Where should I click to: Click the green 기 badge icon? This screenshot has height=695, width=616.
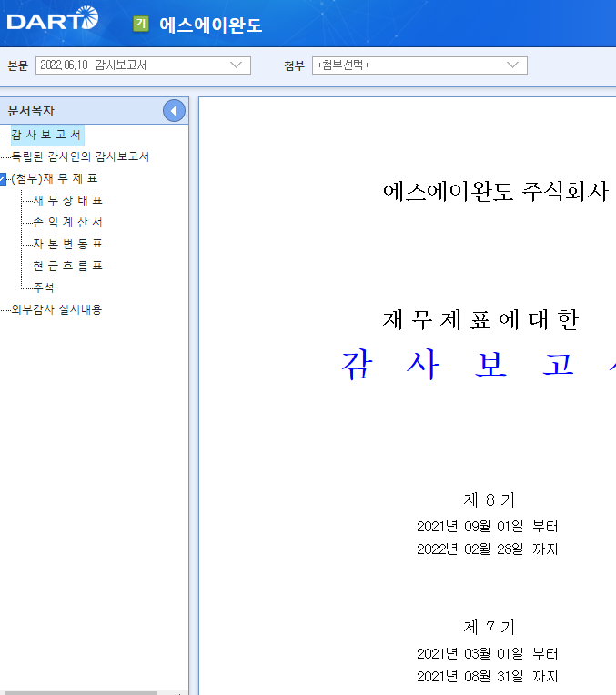click(141, 24)
